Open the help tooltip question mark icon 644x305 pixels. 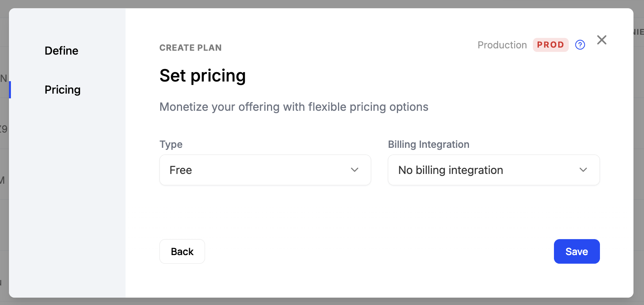tap(580, 45)
